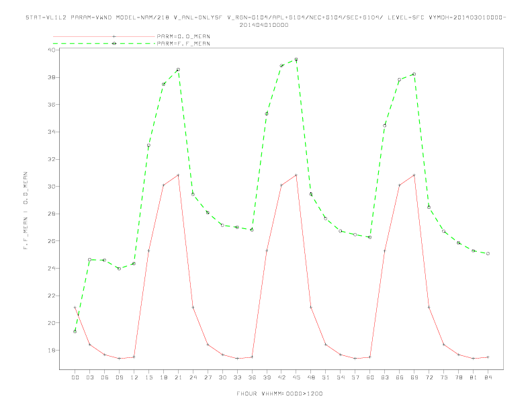Click x-axis tick label 42
This screenshot has height=411, width=532.
pos(281,377)
